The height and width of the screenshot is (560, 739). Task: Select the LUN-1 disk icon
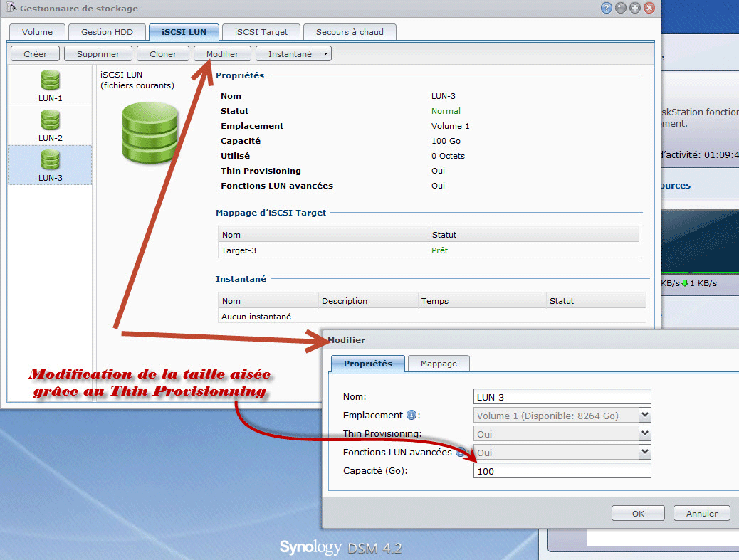pyautogui.click(x=50, y=80)
